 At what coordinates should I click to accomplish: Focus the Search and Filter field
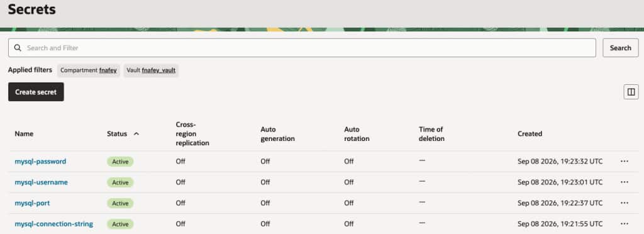coord(302,48)
